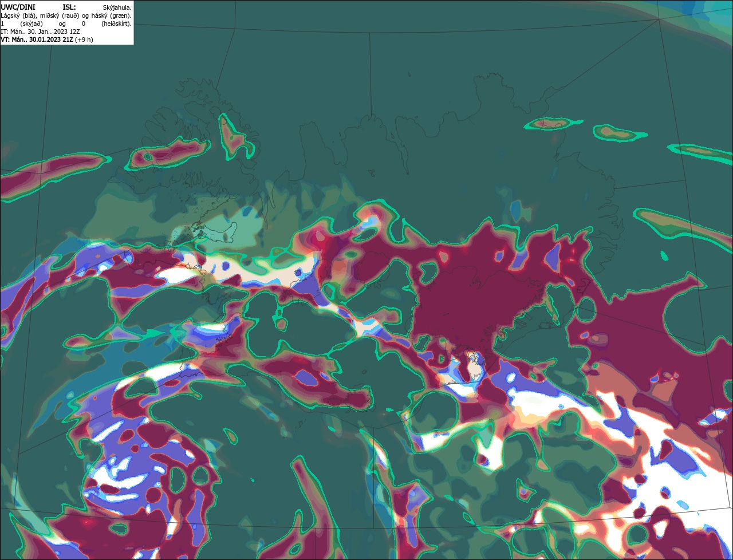The image size is (733, 560).
Task: Click 'Lágský (blá)' in the legend
Action: (18, 16)
